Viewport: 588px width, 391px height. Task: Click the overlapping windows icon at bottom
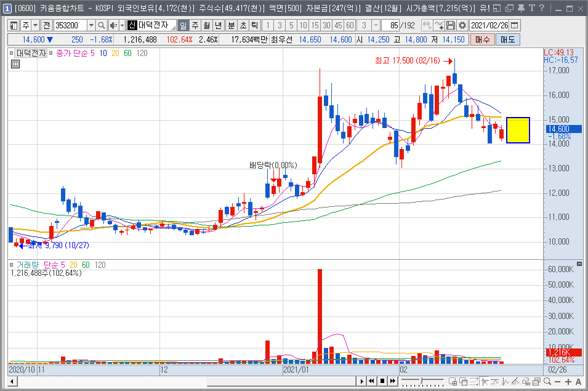464,382
